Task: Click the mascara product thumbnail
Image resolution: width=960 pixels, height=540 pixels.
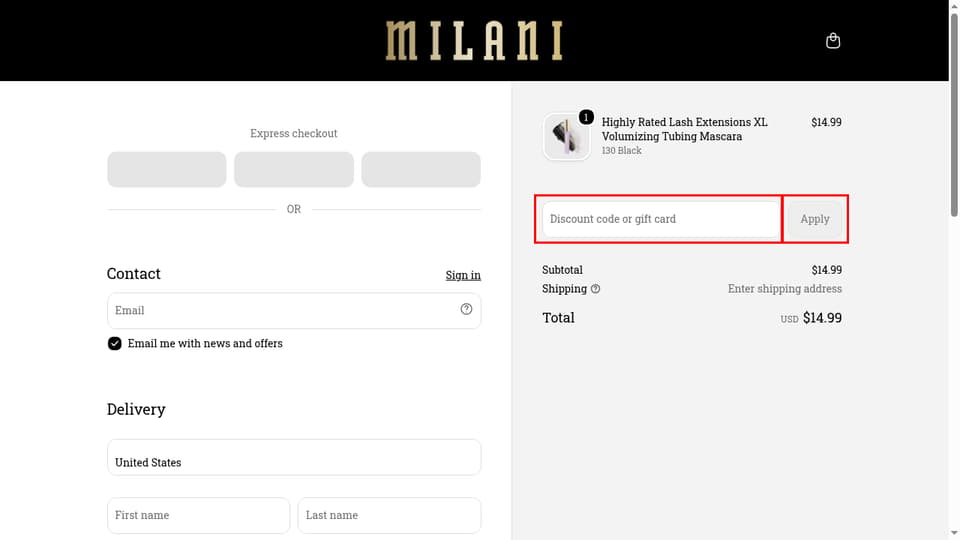Action: (566, 136)
